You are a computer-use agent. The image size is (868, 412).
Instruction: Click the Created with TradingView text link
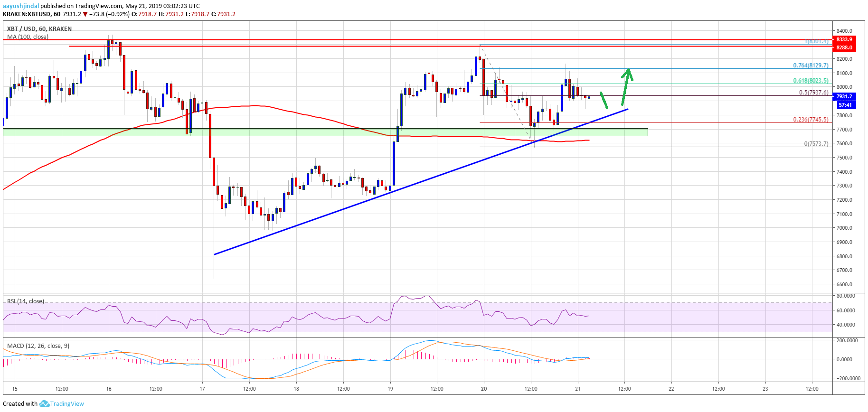pyautogui.click(x=43, y=404)
